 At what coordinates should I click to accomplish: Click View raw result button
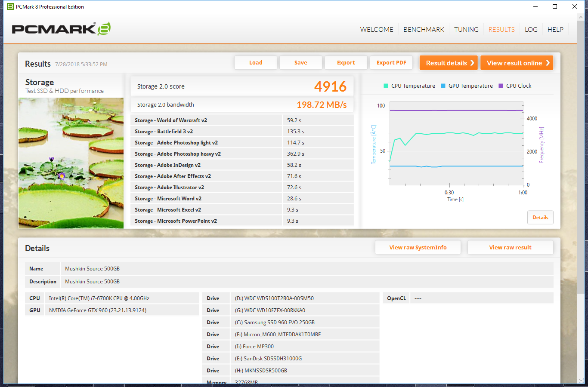pyautogui.click(x=510, y=248)
